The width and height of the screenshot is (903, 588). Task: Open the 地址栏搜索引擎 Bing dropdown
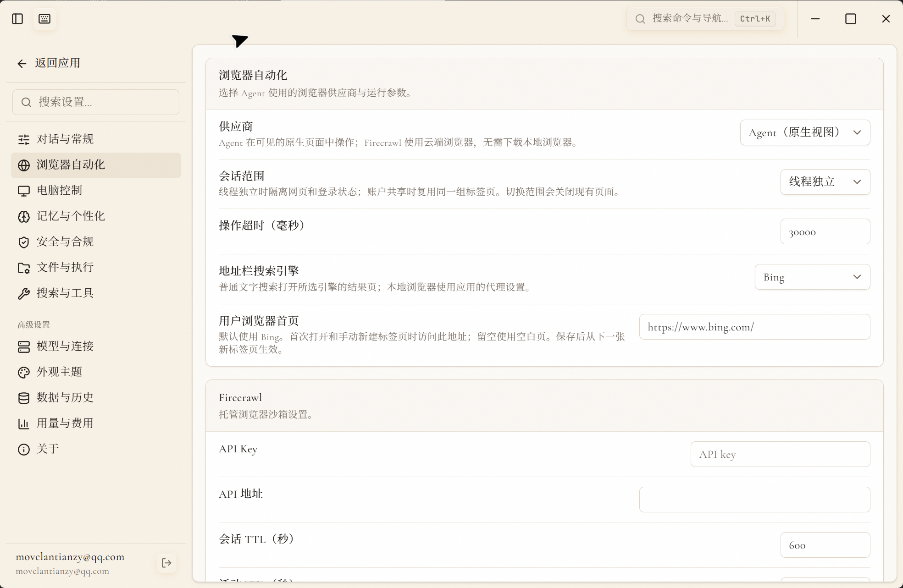(x=812, y=277)
